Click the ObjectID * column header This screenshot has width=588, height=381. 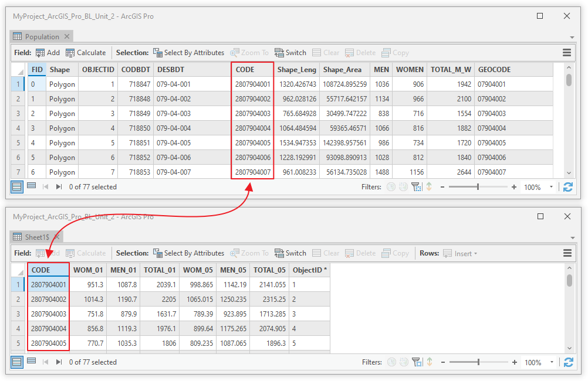(309, 270)
